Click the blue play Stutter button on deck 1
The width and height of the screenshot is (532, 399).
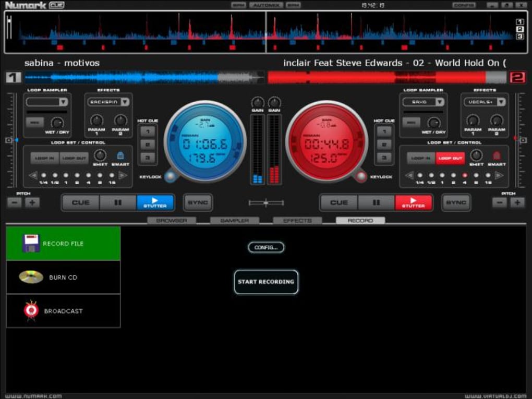(x=155, y=202)
